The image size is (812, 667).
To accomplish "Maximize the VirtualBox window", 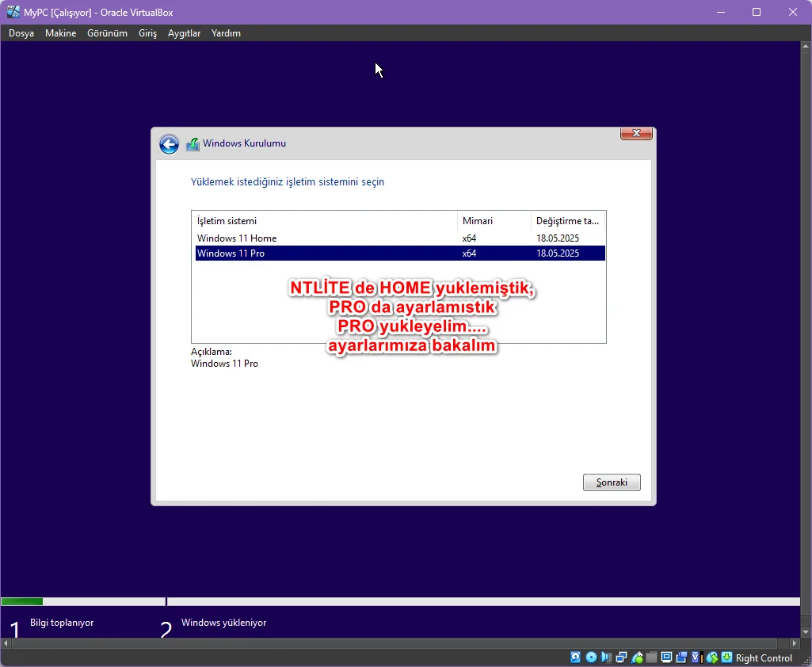I will [757, 12].
